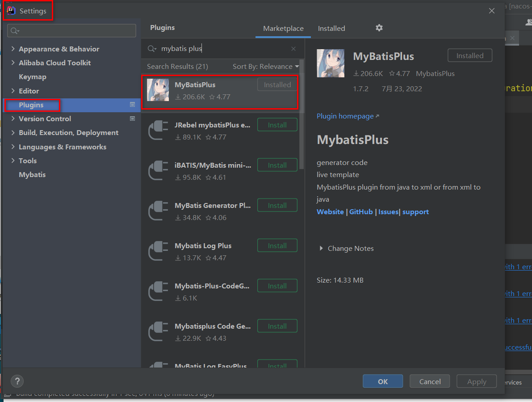
Task: Click the plugin list vertical scrollbar
Action: click(x=302, y=115)
